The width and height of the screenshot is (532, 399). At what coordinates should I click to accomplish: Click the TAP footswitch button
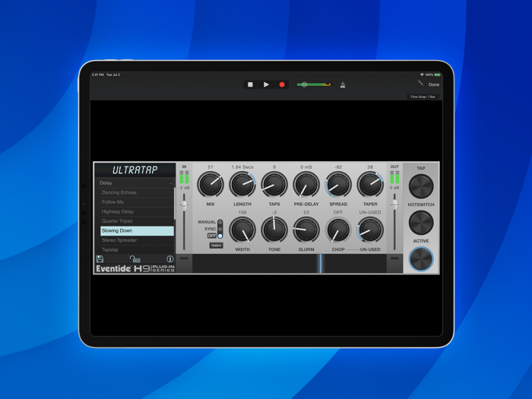point(421,186)
